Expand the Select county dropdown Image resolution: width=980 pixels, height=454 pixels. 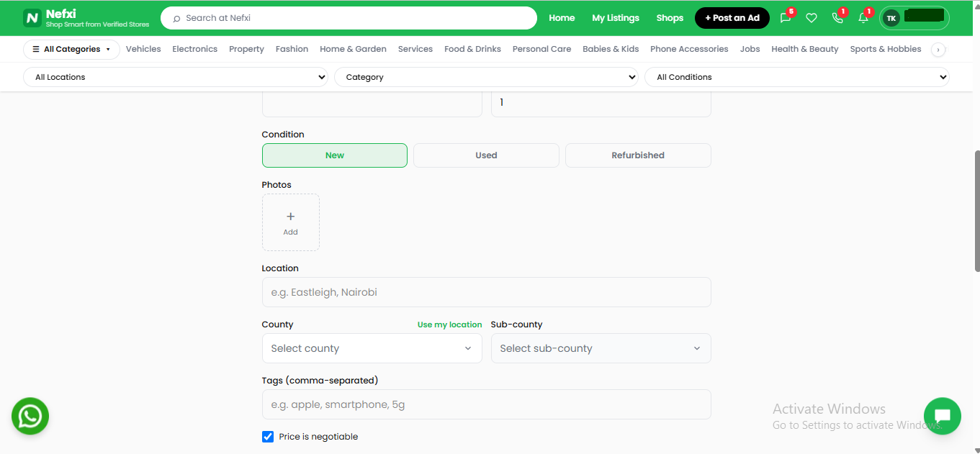click(372, 348)
